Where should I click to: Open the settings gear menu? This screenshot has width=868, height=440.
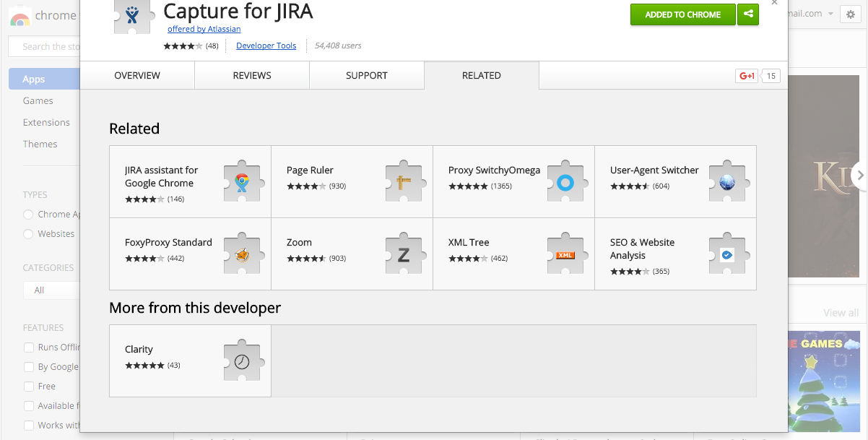coord(850,14)
